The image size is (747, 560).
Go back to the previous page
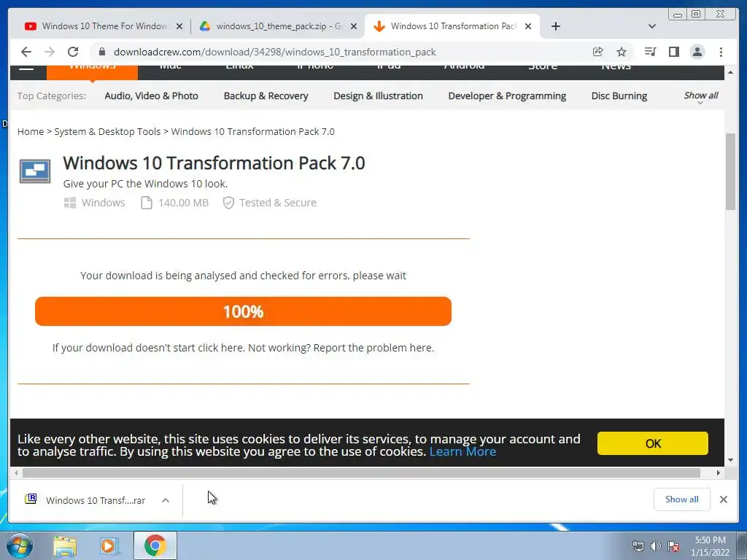click(26, 52)
